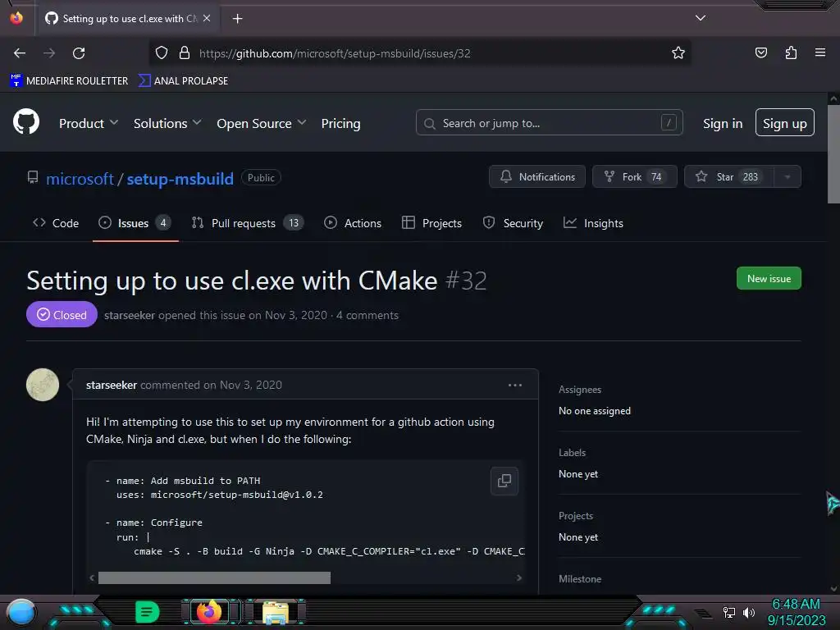Click the GitHub Octocat logo
This screenshot has height=630, width=840.
click(x=26, y=122)
